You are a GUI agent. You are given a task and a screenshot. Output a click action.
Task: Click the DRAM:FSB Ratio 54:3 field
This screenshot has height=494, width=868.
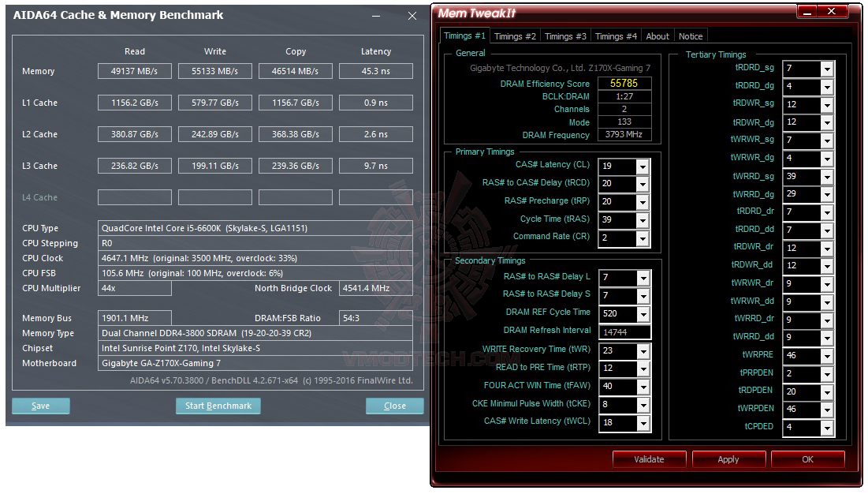(x=376, y=319)
